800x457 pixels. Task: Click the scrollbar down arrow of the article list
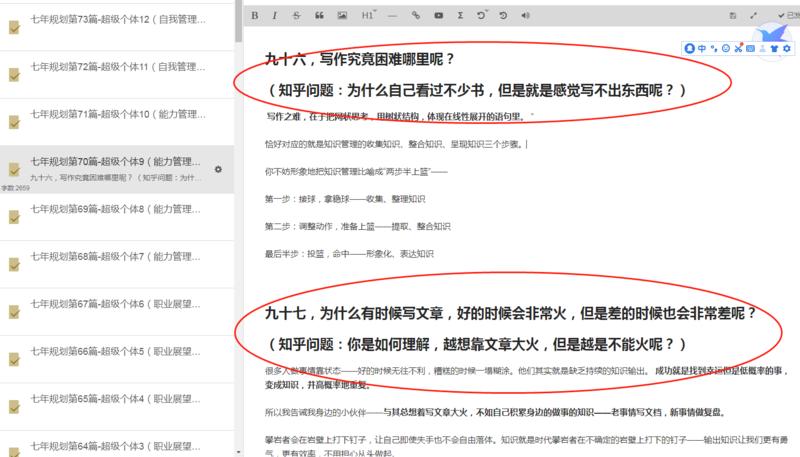(x=238, y=452)
